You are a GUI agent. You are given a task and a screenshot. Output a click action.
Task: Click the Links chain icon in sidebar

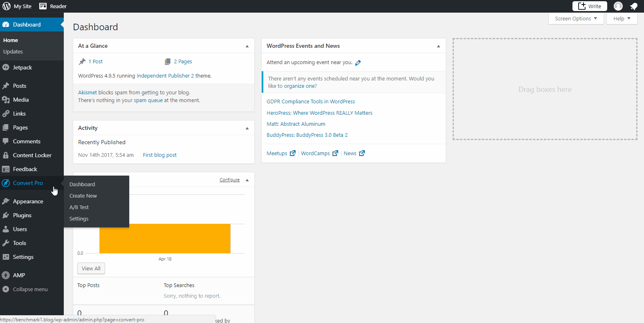click(6, 114)
